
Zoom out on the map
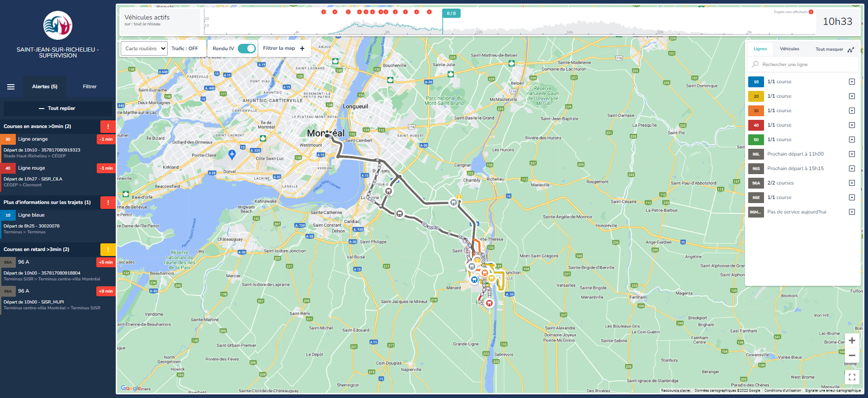[852, 355]
